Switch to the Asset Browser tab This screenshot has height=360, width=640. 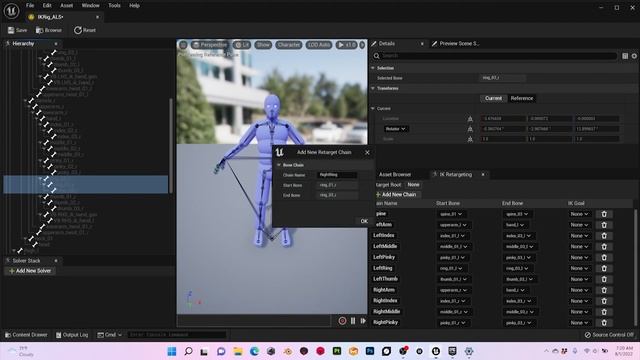coord(394,175)
